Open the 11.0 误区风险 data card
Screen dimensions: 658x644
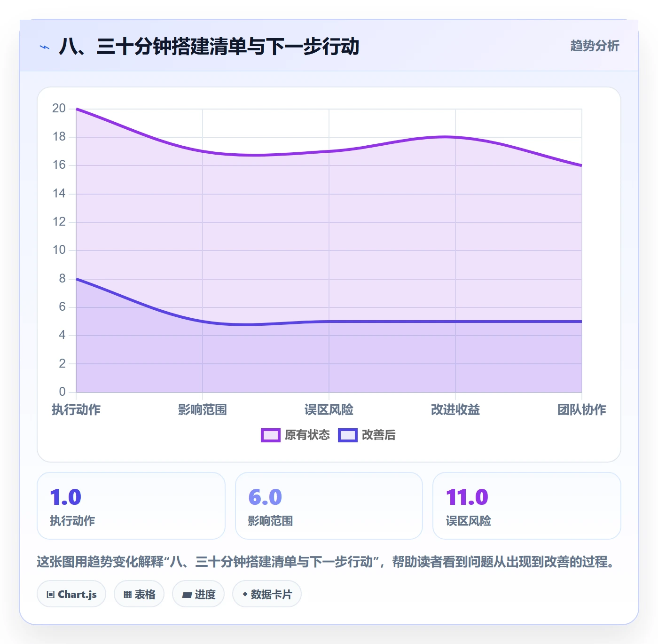tap(527, 506)
